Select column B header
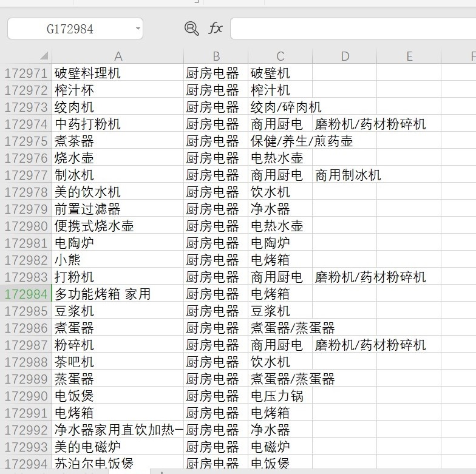The width and height of the screenshot is (476, 474). point(216,56)
